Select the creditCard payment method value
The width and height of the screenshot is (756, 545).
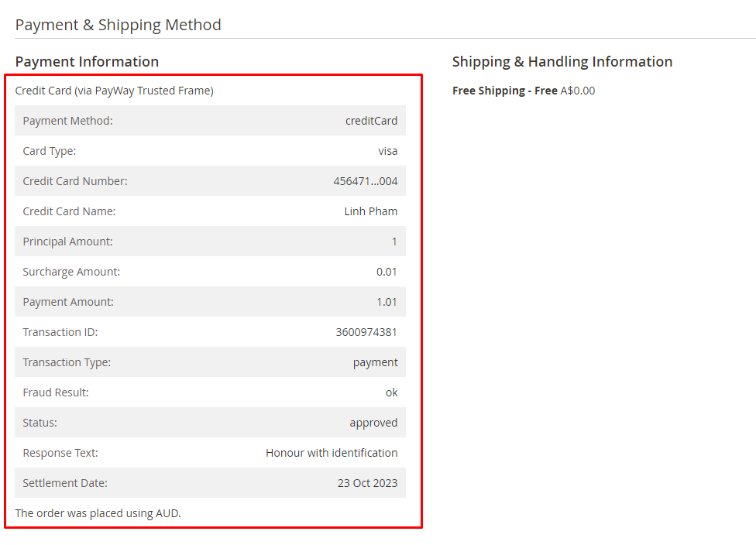371,121
